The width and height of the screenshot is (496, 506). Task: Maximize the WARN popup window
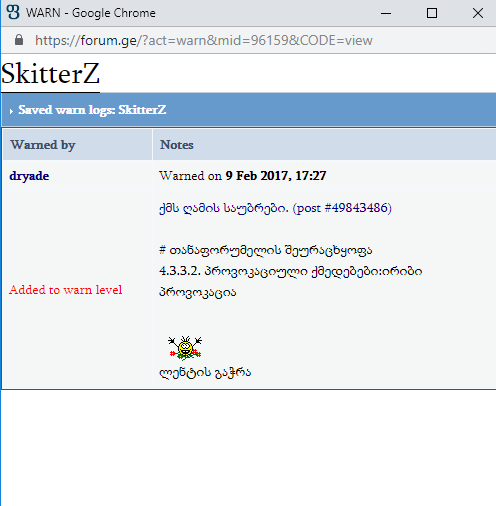(x=432, y=13)
